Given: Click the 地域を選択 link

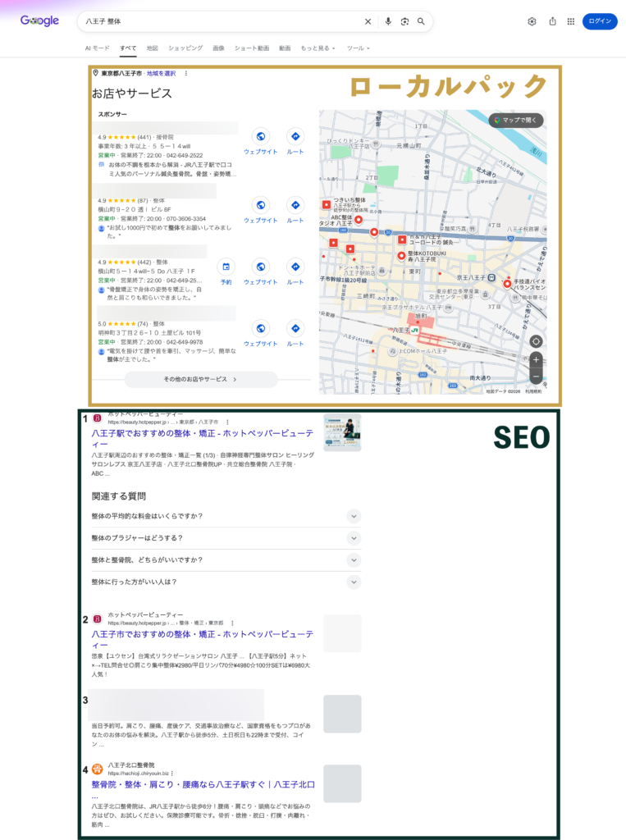Looking at the screenshot, I should (162, 73).
